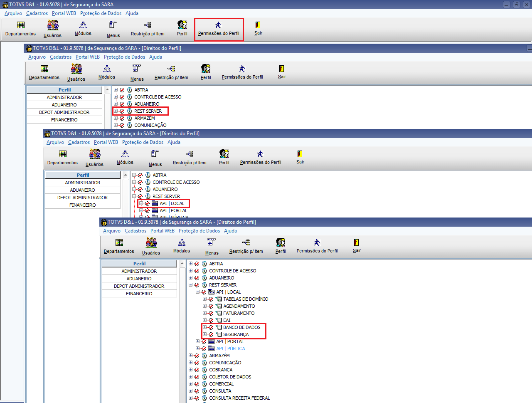The image size is (532, 403).
Task: Toggle AGENDAMENTO permission check mark
Action: click(211, 306)
